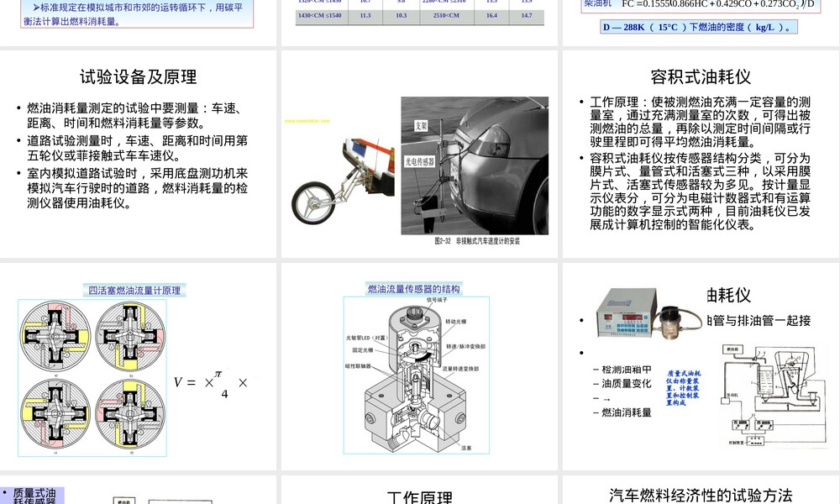The image size is (840, 504).
Task: Select the slide with the fifth-wheel speed sensor photo
Action: (419, 154)
